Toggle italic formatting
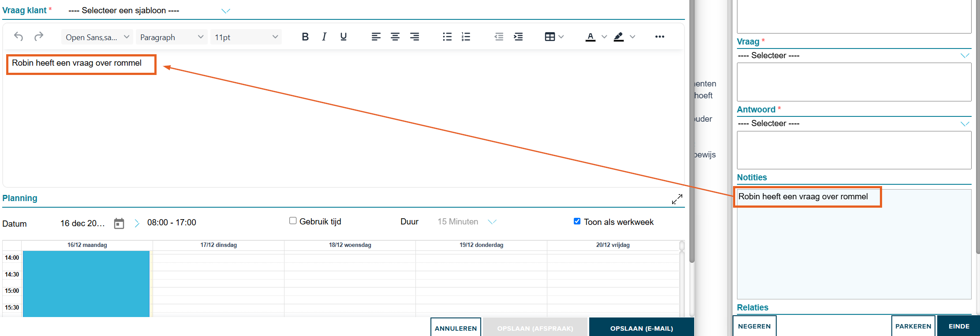Screen dimensions: 980x336 (324, 37)
